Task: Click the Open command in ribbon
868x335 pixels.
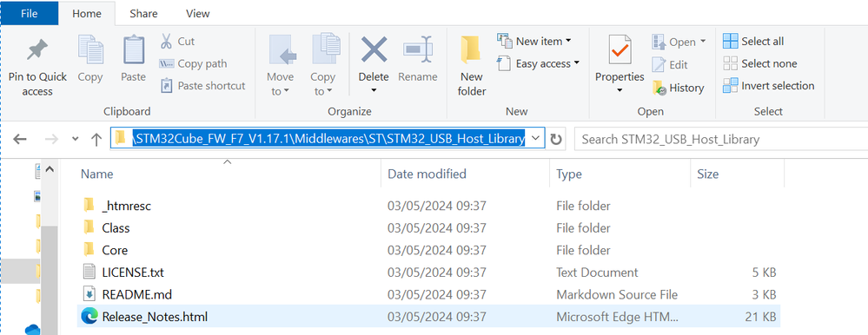Action: click(x=679, y=42)
